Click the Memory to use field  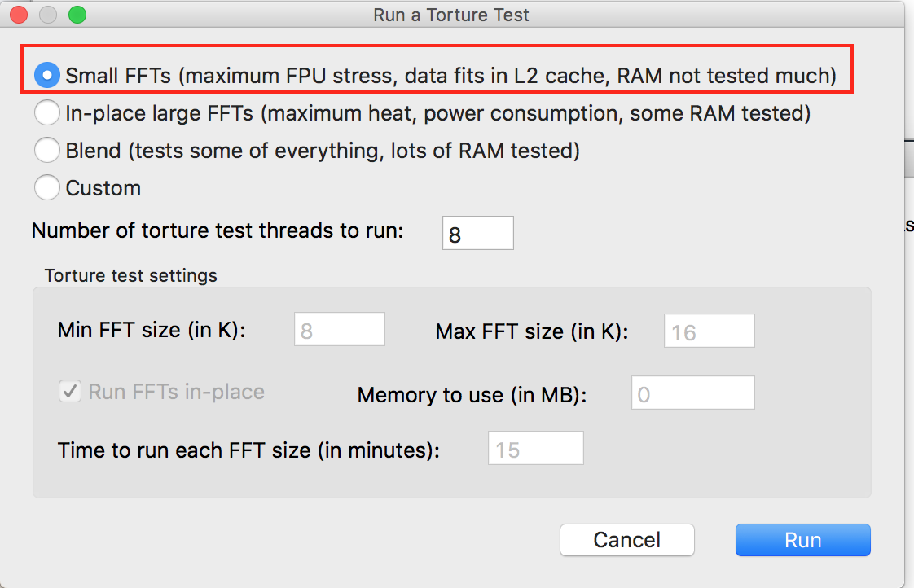[x=692, y=393]
